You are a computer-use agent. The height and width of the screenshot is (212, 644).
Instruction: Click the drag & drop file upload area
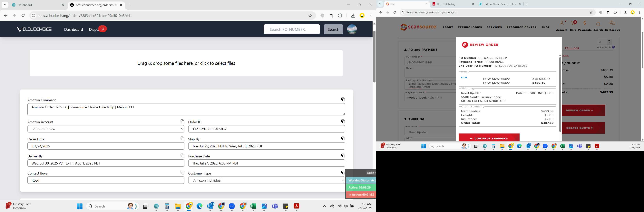(186, 63)
